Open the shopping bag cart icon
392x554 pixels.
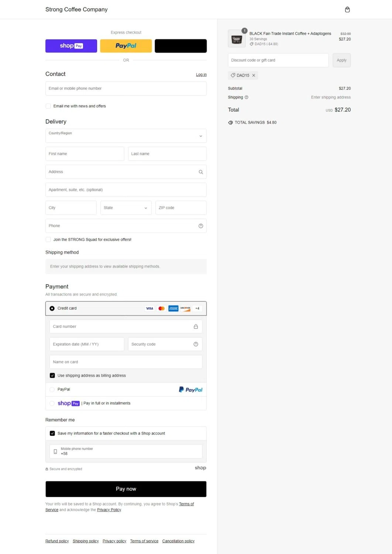coord(347,10)
